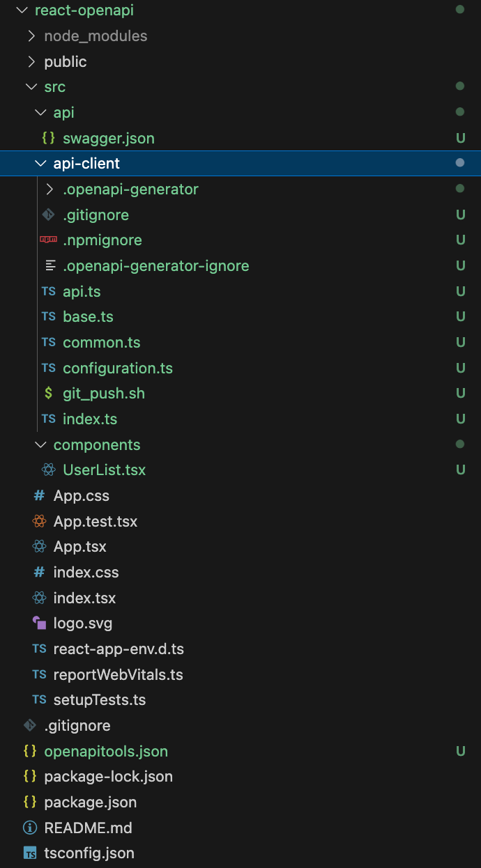
Task: Open tsconfig.json file
Action: pos(89,853)
